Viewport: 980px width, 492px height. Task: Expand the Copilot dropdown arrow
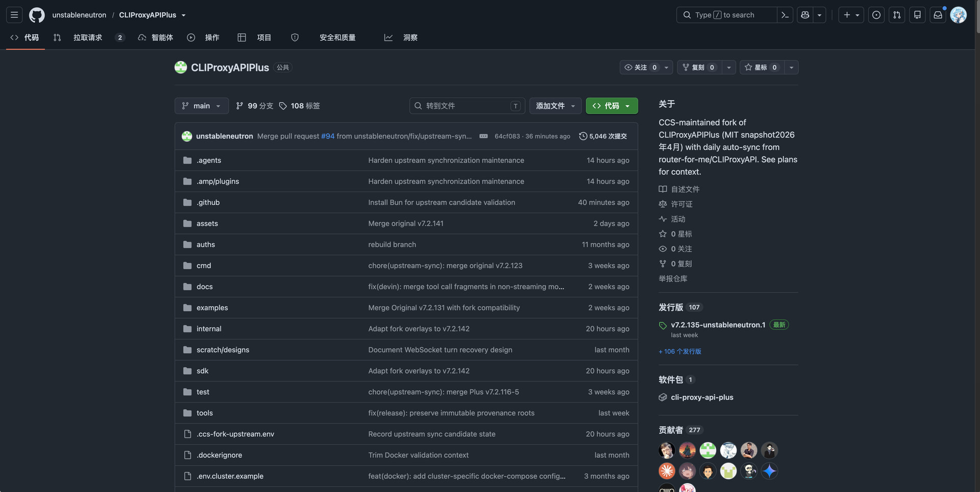click(x=819, y=15)
